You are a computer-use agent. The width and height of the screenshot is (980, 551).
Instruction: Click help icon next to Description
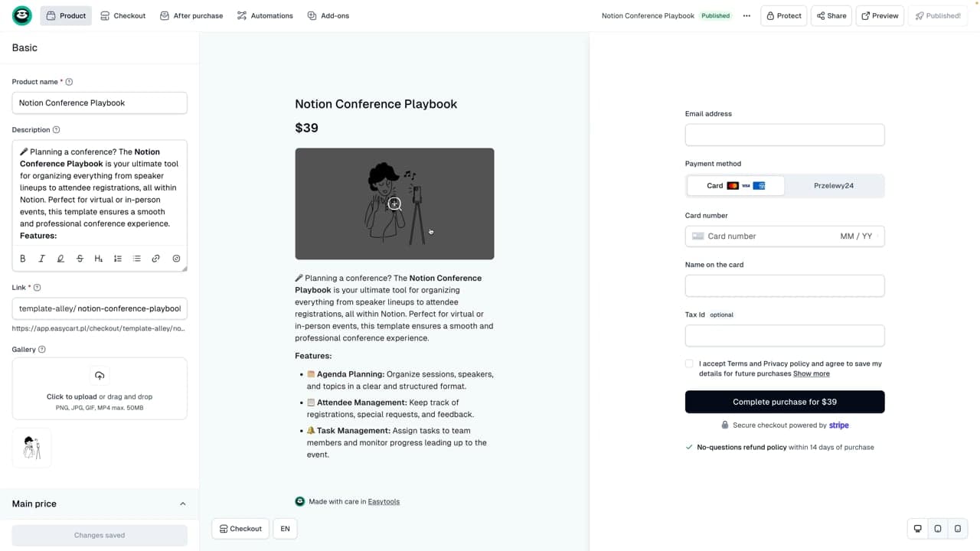point(56,130)
